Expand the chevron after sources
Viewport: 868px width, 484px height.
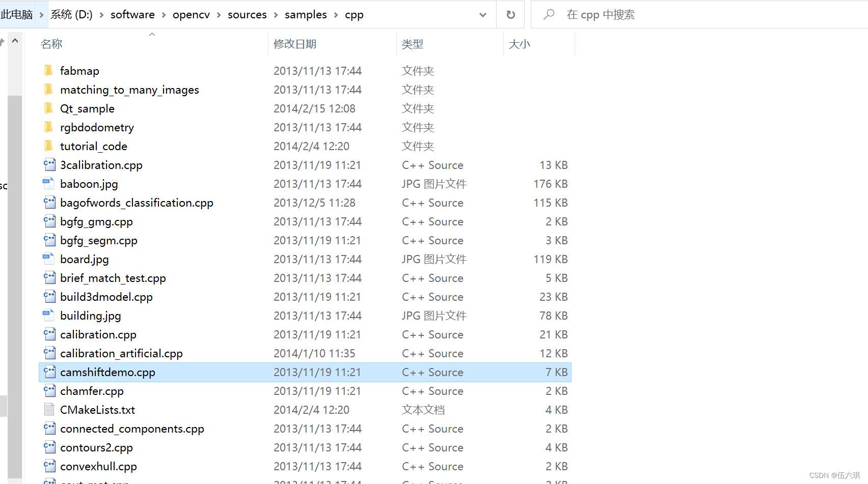point(276,15)
